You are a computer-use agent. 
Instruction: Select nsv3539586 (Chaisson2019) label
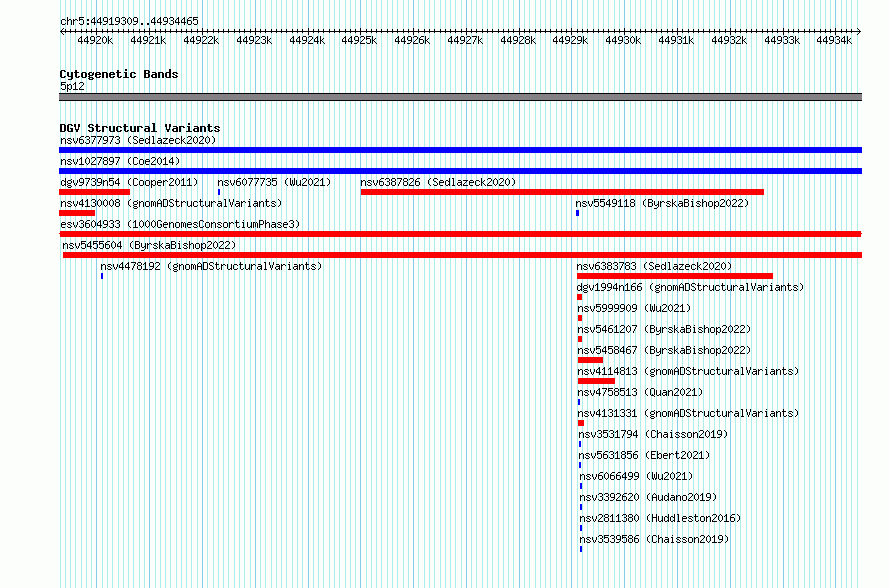(x=654, y=539)
